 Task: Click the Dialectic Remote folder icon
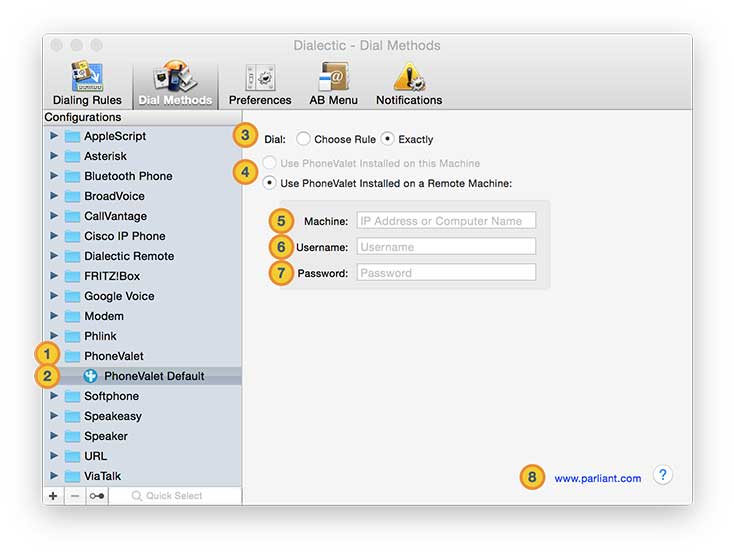point(72,256)
